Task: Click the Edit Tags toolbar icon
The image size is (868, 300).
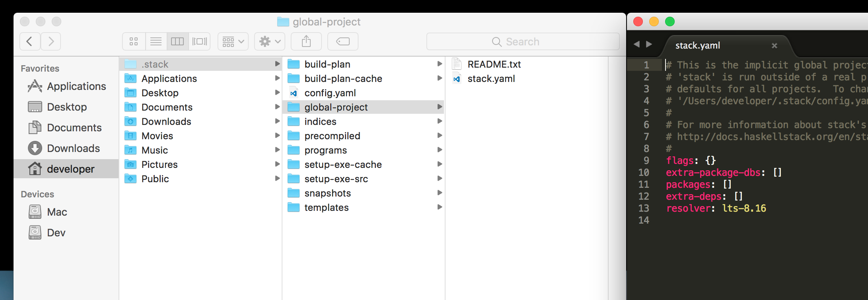Action: [343, 41]
